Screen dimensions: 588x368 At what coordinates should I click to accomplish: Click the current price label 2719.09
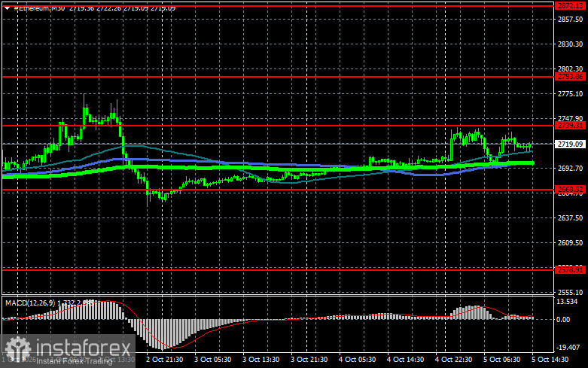point(570,144)
